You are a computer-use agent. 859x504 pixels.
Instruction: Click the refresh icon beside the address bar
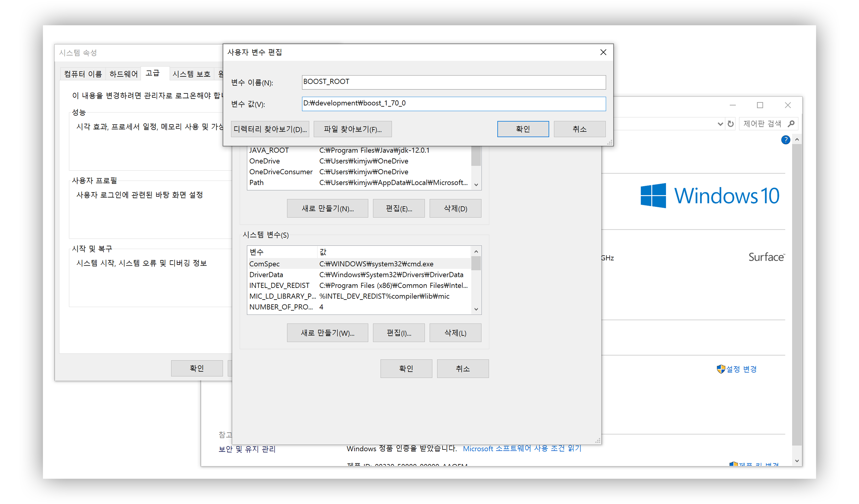coord(731,124)
